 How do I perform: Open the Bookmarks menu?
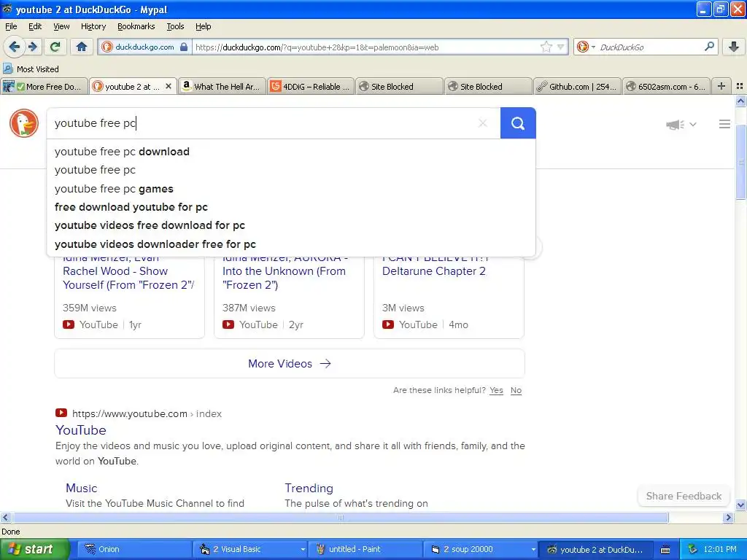pos(136,26)
